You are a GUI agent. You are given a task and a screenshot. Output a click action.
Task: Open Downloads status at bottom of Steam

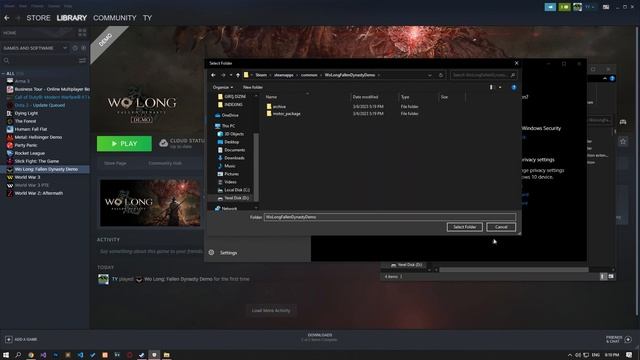coord(320,337)
